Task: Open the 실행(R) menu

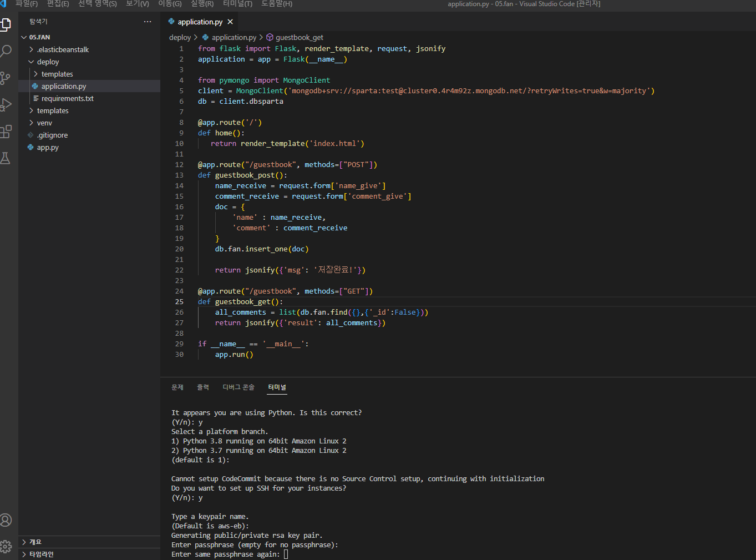Action: click(x=202, y=4)
